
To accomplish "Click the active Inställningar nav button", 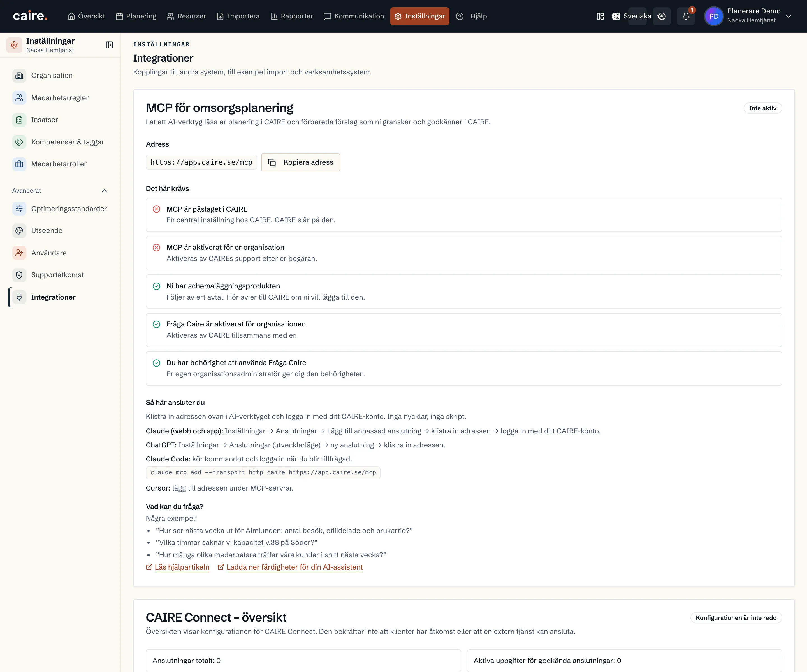I will click(x=420, y=16).
